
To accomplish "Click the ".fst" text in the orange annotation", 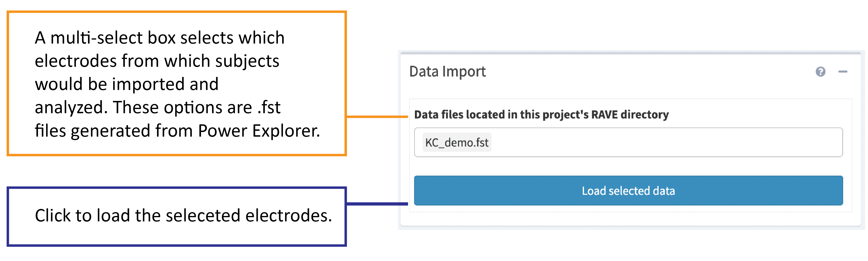I will coord(269,108).
